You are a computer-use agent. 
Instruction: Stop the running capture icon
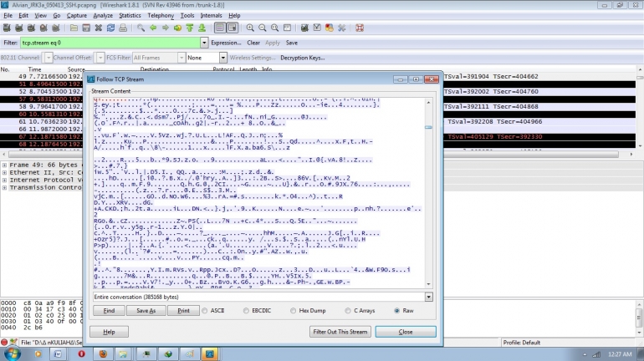[43, 28]
